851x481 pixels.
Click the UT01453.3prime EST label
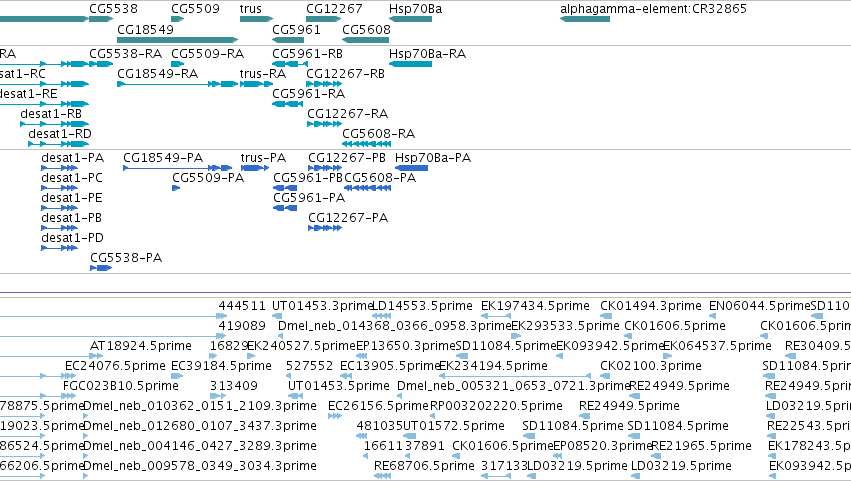click(x=323, y=306)
